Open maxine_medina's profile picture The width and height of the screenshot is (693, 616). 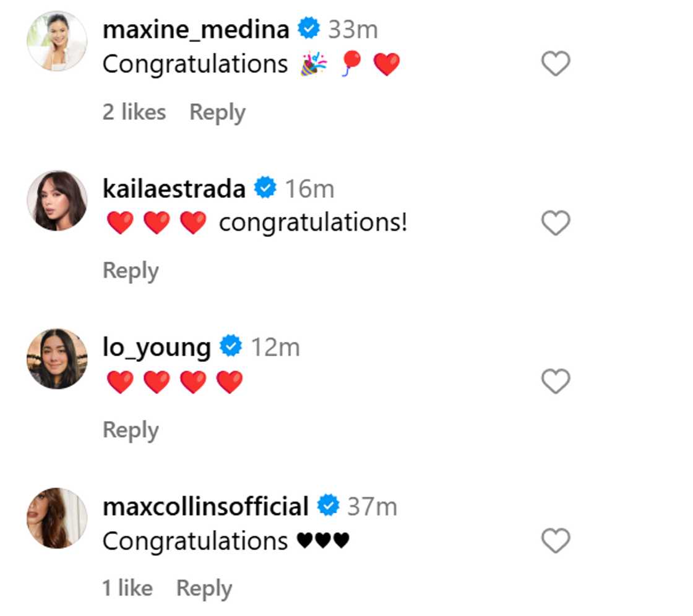tap(57, 41)
